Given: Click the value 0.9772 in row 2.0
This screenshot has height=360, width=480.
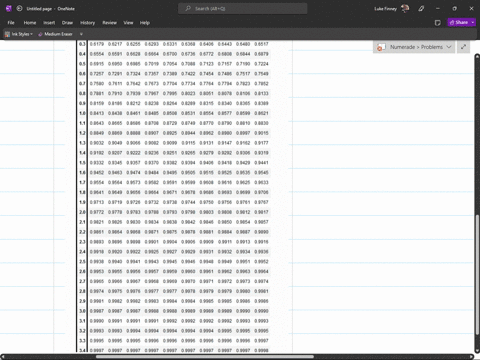Looking at the screenshot, I should (x=97, y=212).
